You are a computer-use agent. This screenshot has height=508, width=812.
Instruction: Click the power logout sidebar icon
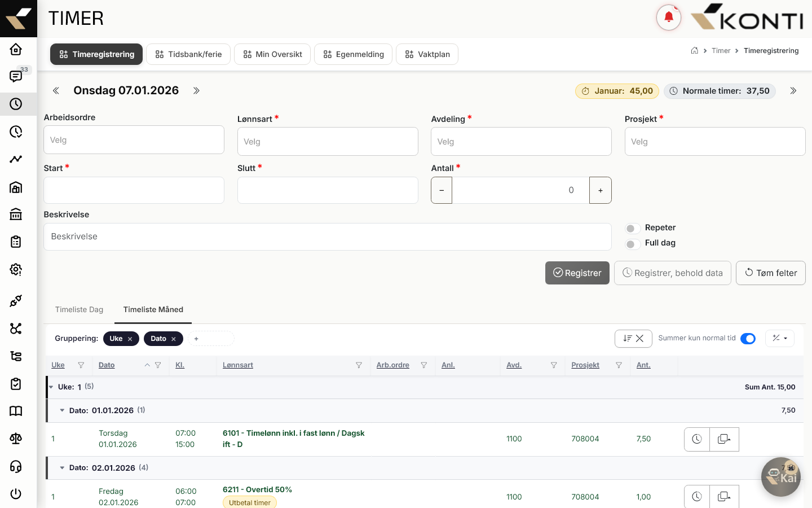point(16,494)
